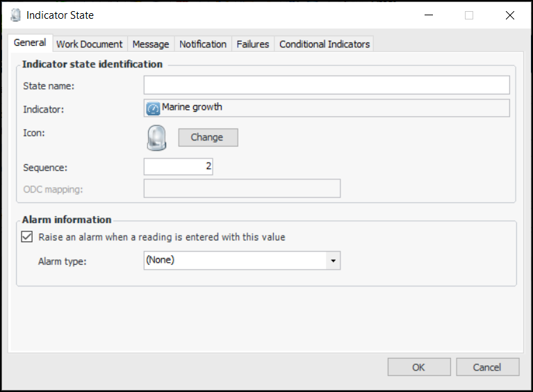The image size is (533, 392).
Task: Close the Indicator State dialog window
Action: 510,15
